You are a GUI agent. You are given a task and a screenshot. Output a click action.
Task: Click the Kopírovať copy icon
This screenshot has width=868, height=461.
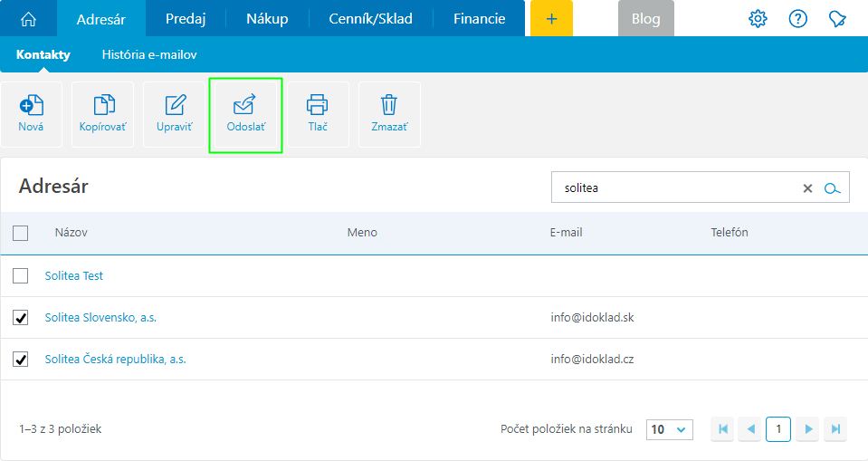[x=102, y=105]
